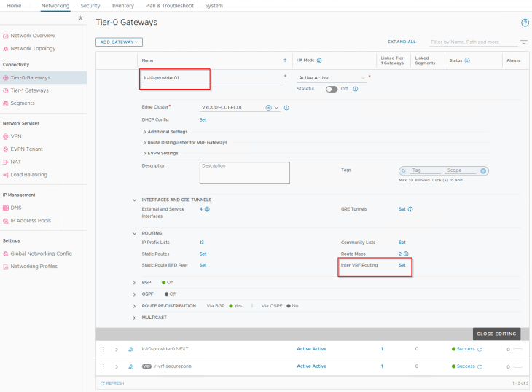Open the filter options icon

click(x=523, y=42)
